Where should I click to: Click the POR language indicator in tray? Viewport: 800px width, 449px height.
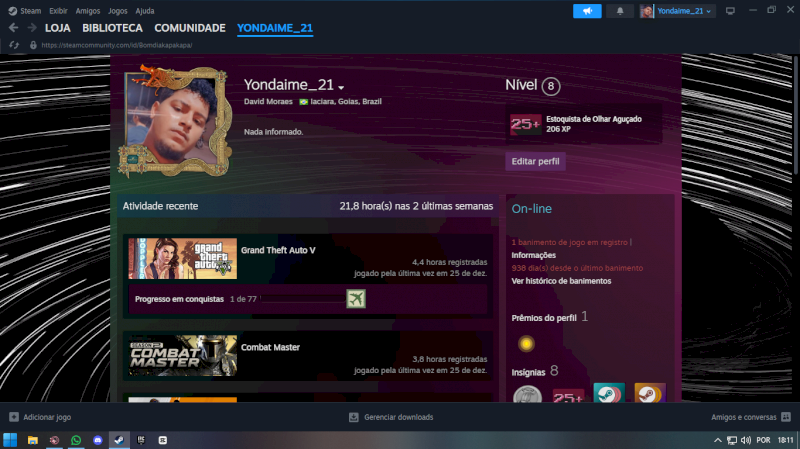click(x=763, y=440)
